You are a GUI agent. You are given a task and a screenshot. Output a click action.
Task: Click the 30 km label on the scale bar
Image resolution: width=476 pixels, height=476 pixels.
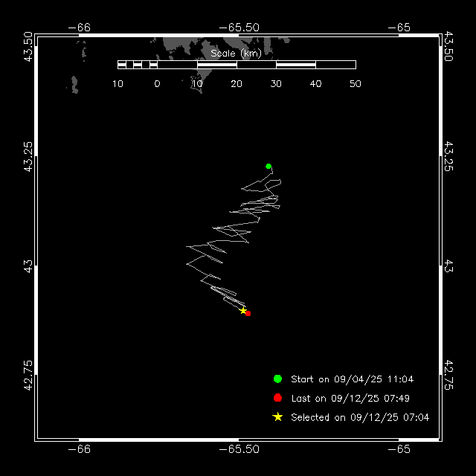[276, 83]
